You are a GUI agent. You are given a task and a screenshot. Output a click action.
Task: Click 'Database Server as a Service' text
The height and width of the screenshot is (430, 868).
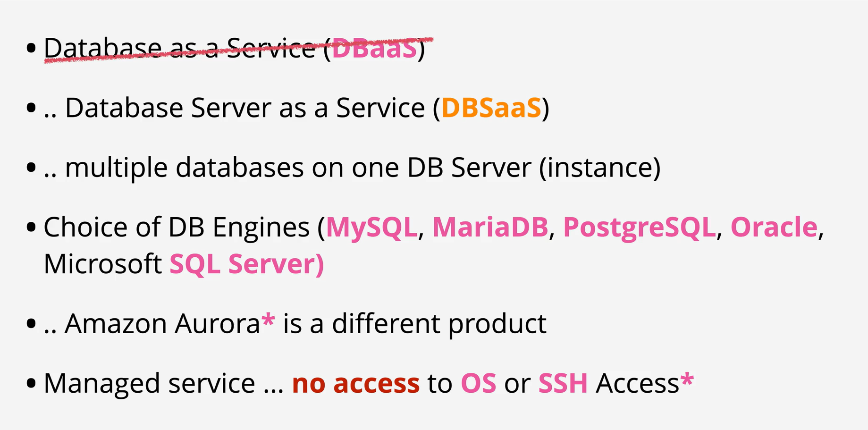pyautogui.click(x=245, y=108)
